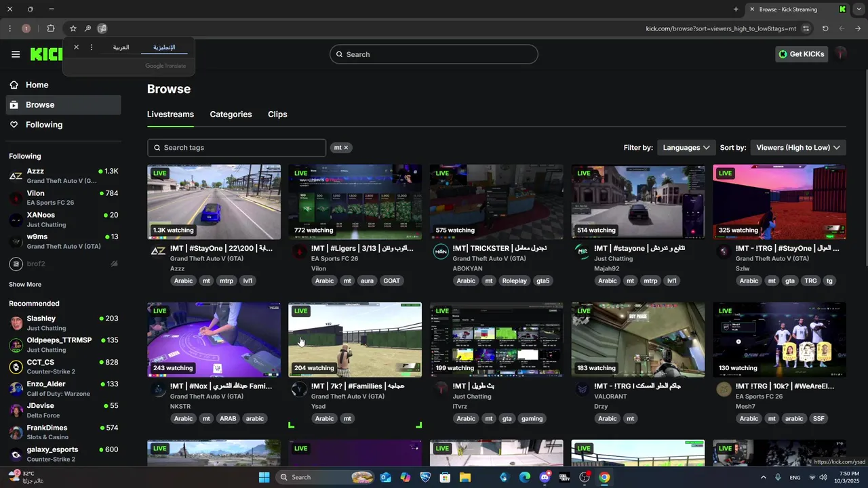Show hidden system tray icons chevron
The image size is (868, 488).
click(x=763, y=477)
